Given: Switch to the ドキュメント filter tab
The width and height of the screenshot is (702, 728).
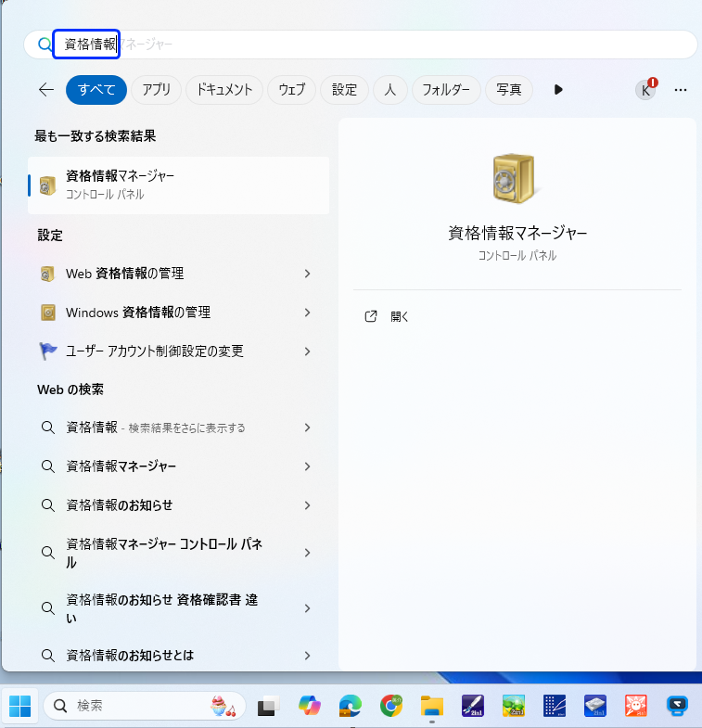Looking at the screenshot, I should point(223,90).
